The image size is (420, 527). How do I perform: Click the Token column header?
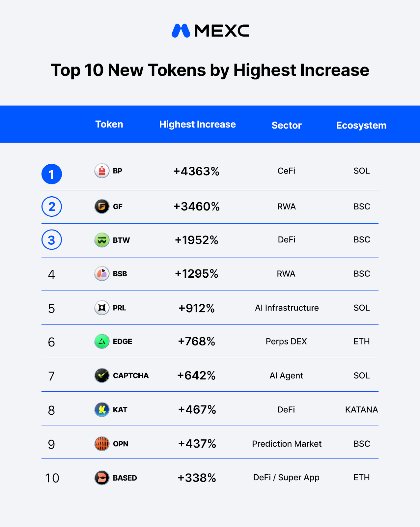click(x=109, y=125)
